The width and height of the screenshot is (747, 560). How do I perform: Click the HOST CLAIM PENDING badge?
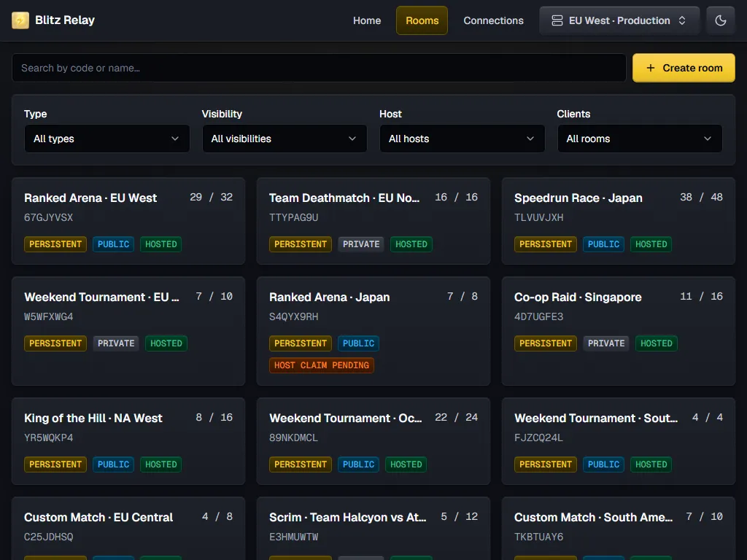point(322,365)
